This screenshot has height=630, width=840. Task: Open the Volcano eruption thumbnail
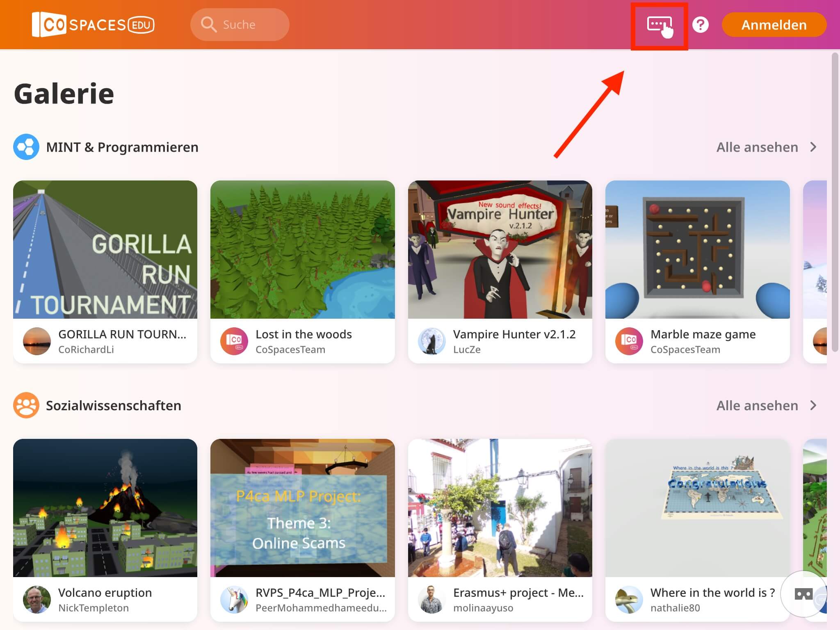pyautogui.click(x=105, y=508)
